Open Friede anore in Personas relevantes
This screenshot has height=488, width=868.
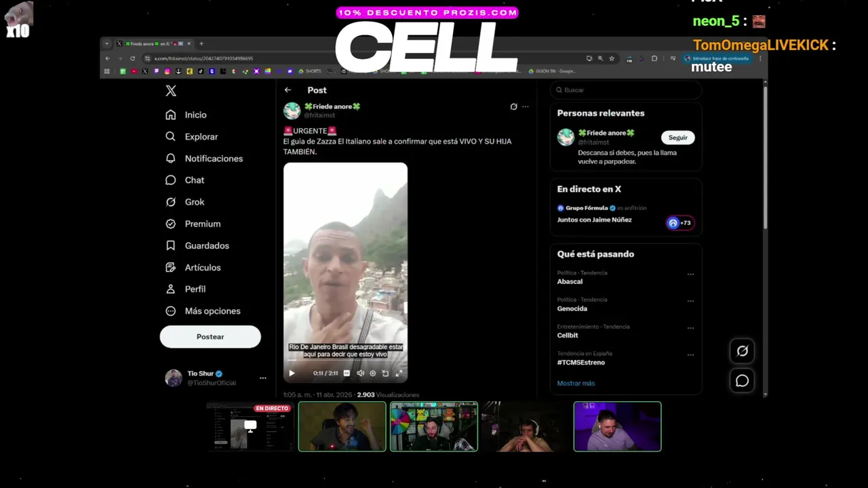[606, 134]
